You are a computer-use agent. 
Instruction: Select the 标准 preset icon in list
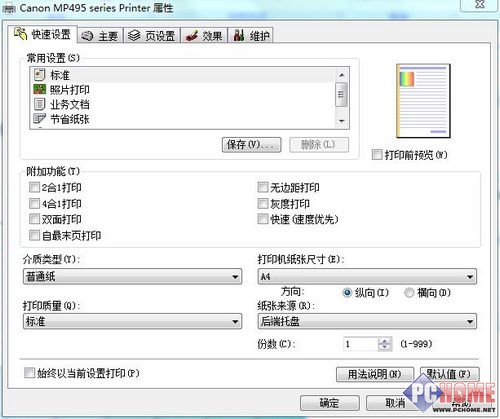coord(39,75)
